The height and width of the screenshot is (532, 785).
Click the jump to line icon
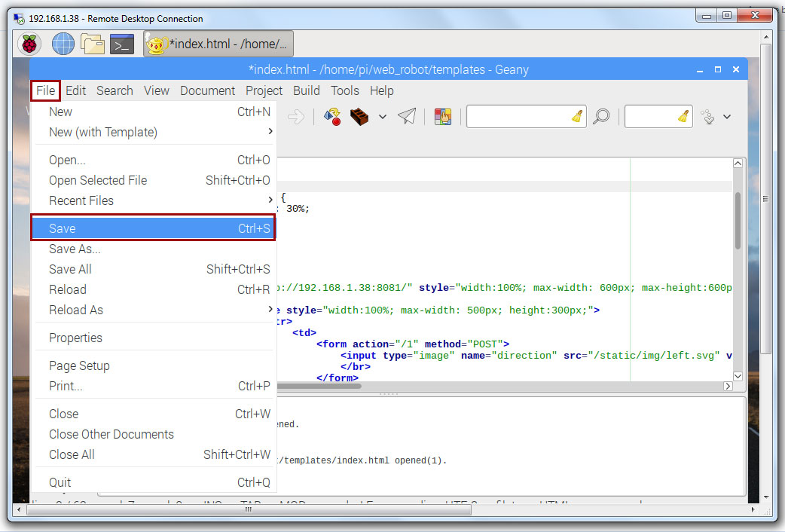(x=708, y=117)
